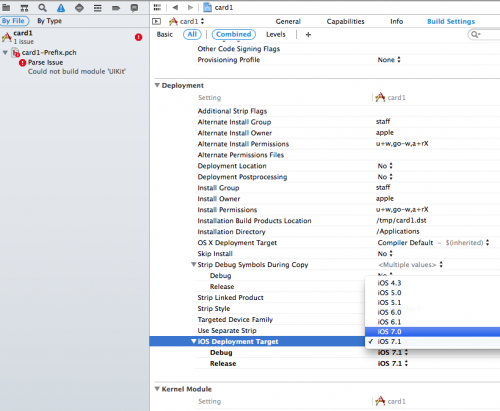Select Levels settings view
Image resolution: width=500 pixels, height=411 pixels.
276,34
